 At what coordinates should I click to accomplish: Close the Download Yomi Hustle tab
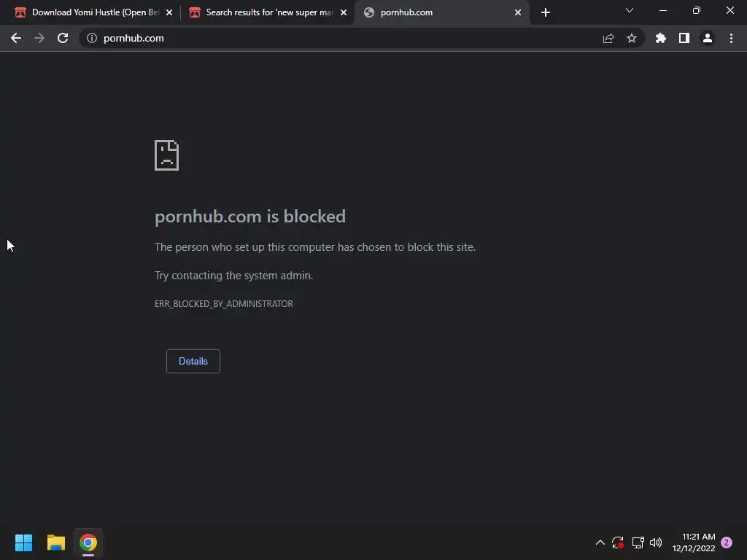coord(169,12)
